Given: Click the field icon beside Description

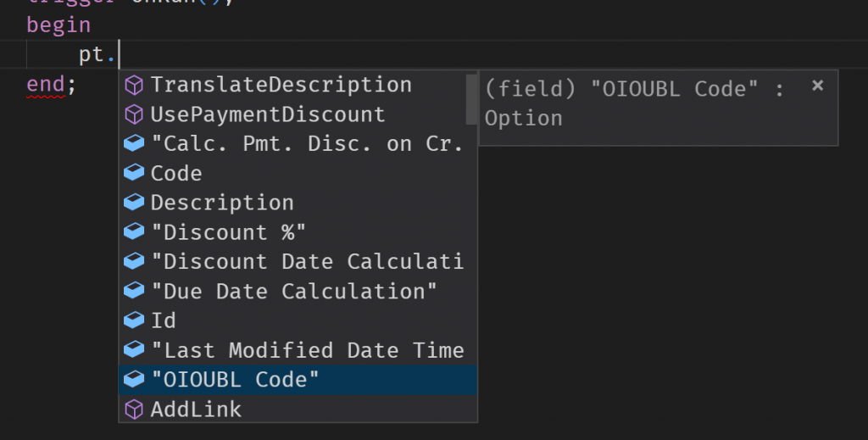Looking at the screenshot, I should [134, 203].
